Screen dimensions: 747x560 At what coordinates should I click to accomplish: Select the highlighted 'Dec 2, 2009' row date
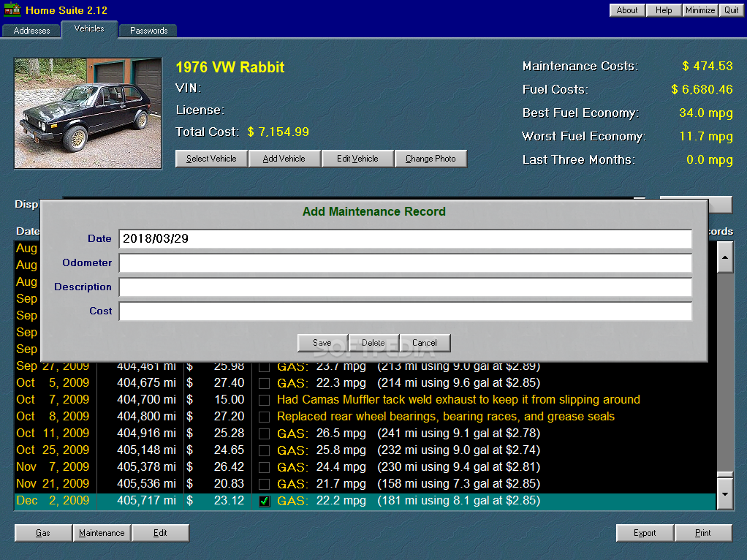53,501
